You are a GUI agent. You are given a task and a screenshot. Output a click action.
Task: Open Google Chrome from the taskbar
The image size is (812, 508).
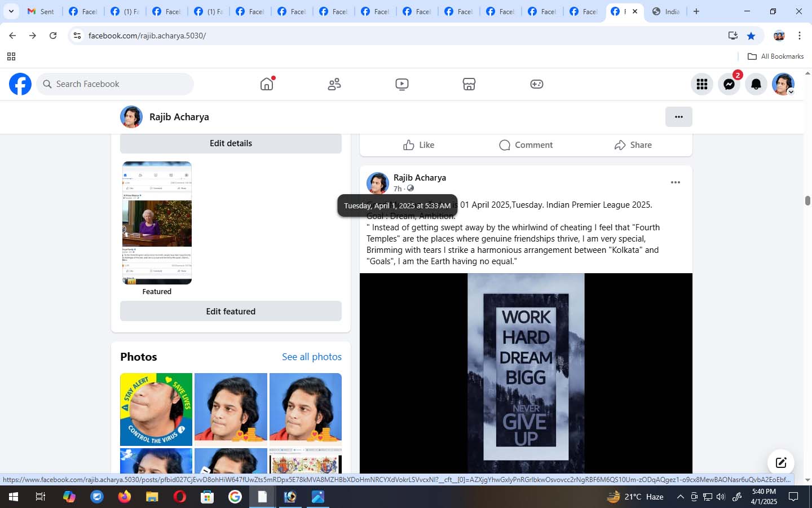click(x=235, y=497)
